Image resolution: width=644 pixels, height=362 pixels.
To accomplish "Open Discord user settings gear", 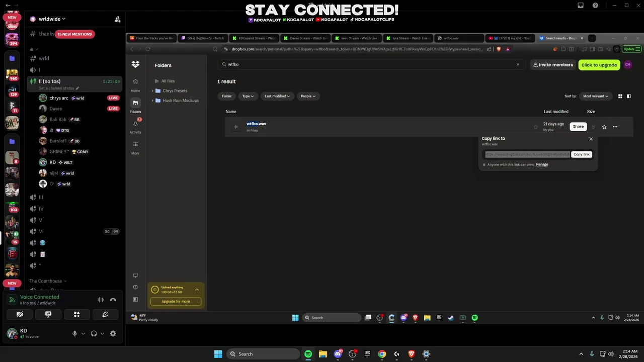I will tap(113, 333).
